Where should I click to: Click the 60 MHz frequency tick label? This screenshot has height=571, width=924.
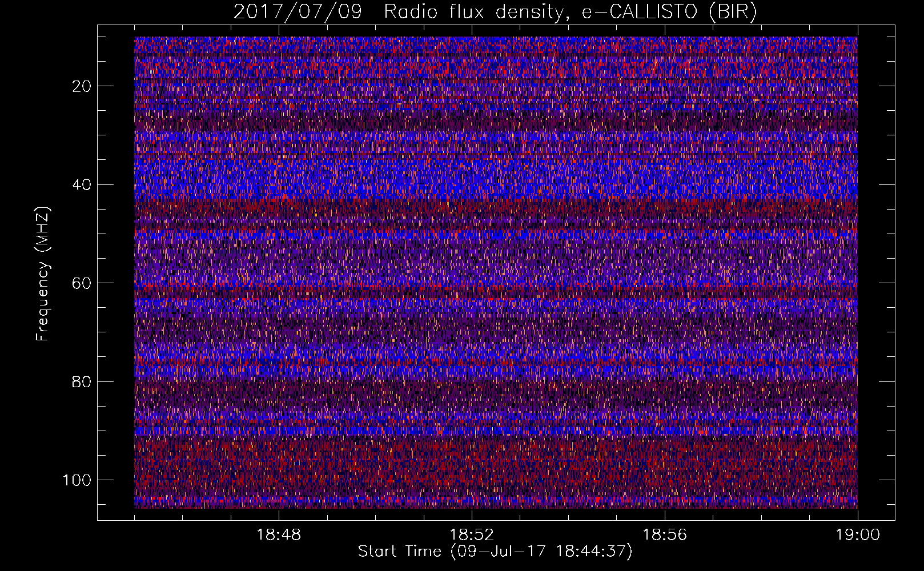[x=82, y=283]
